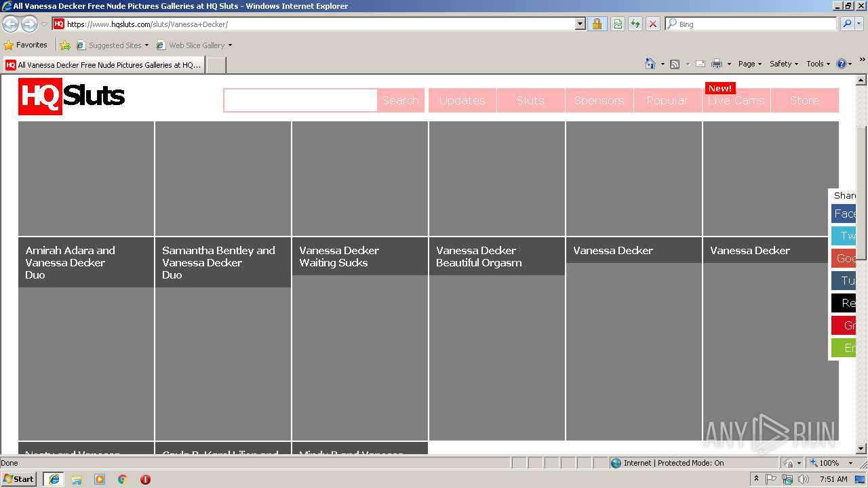The width and height of the screenshot is (868, 488).
Task: Click the site's pink Search button
Action: pyautogui.click(x=400, y=100)
